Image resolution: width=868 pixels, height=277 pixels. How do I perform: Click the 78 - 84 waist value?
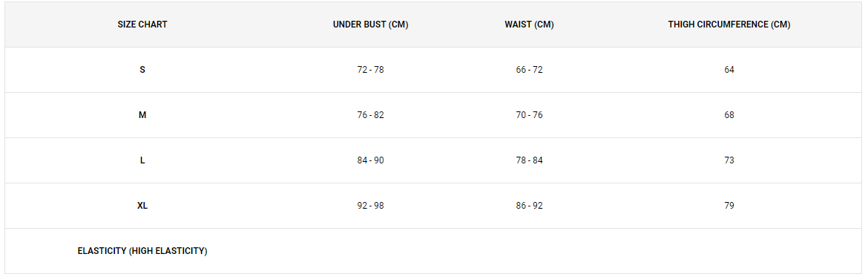(529, 160)
